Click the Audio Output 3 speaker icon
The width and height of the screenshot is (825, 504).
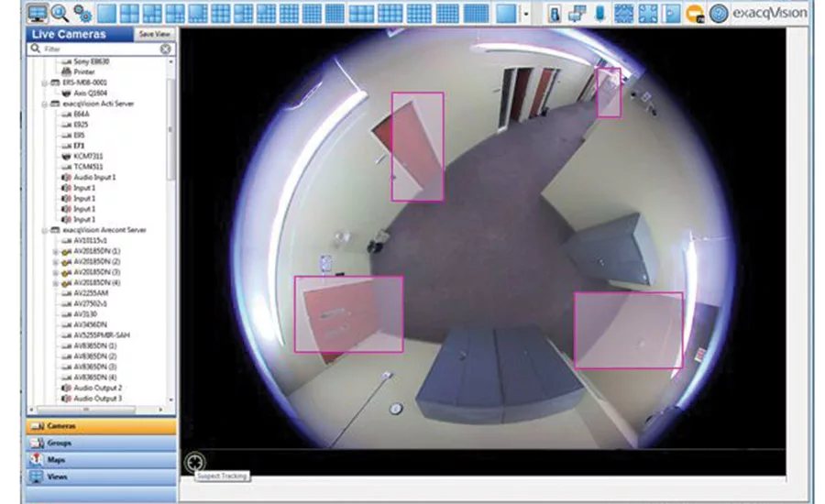click(66, 399)
